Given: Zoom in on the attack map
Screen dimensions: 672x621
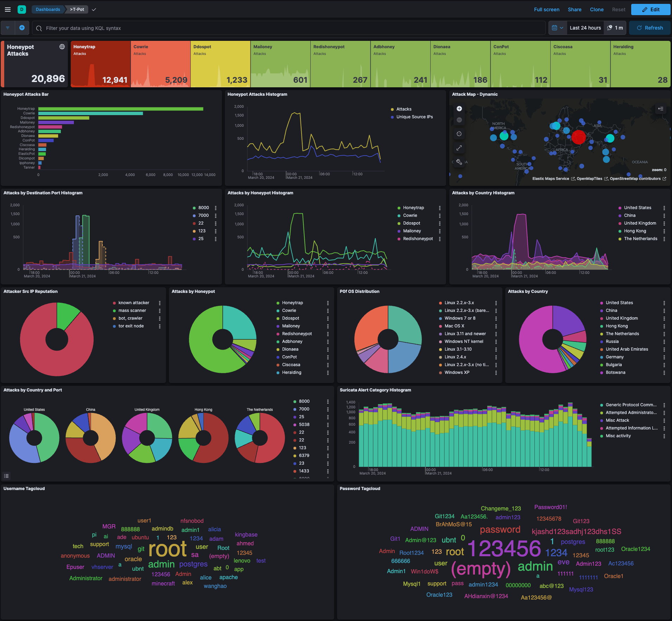Looking at the screenshot, I should click(459, 109).
